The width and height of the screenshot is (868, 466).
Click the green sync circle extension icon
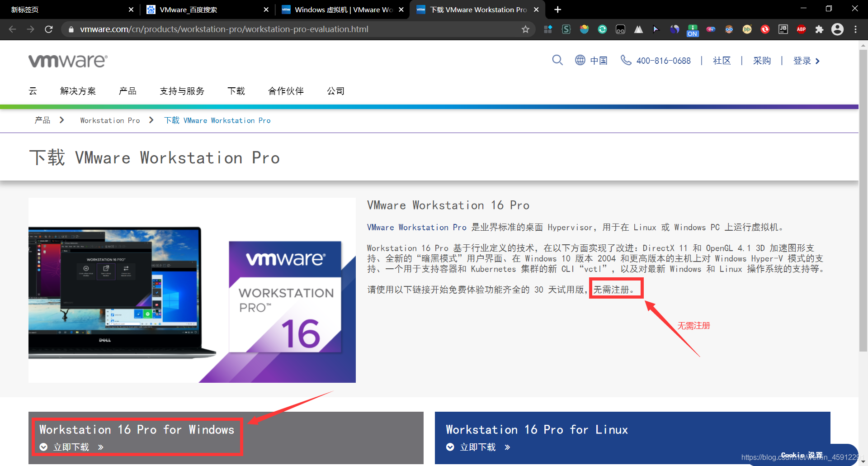(602, 29)
